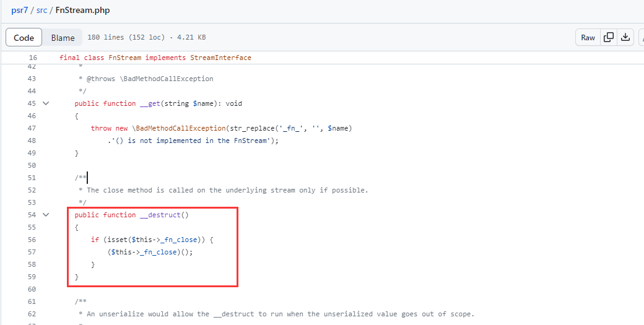Viewport: 644px width, 325px height.
Task: Click the FnStream.php file name in breadcrumb
Action: pyautogui.click(x=82, y=11)
